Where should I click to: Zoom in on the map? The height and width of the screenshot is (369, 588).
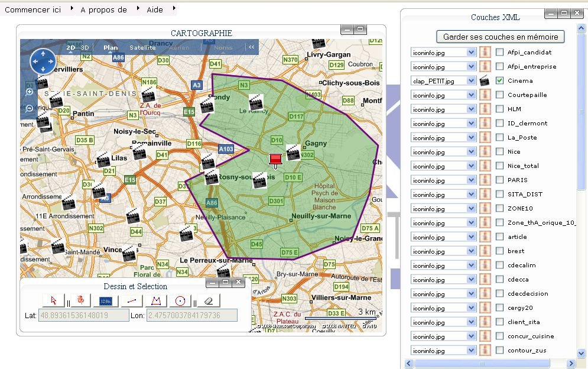(x=30, y=92)
